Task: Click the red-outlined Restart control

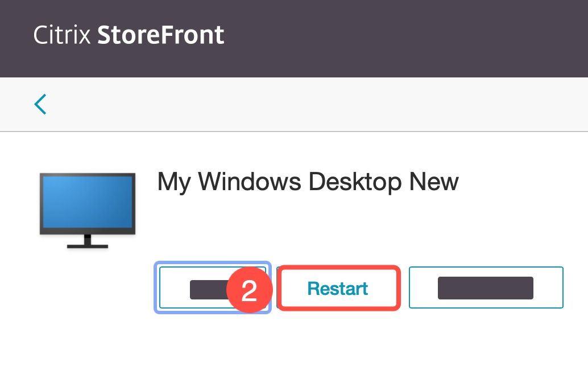Action: (338, 289)
